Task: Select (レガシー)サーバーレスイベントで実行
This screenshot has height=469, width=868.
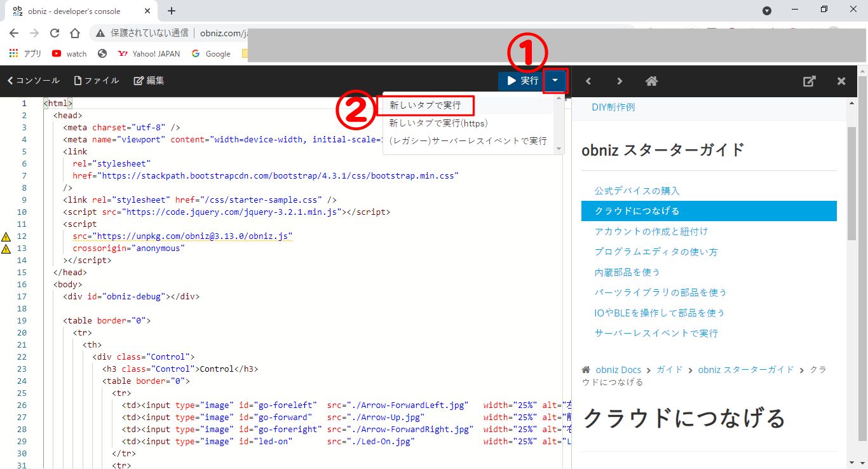Action: pyautogui.click(x=468, y=140)
